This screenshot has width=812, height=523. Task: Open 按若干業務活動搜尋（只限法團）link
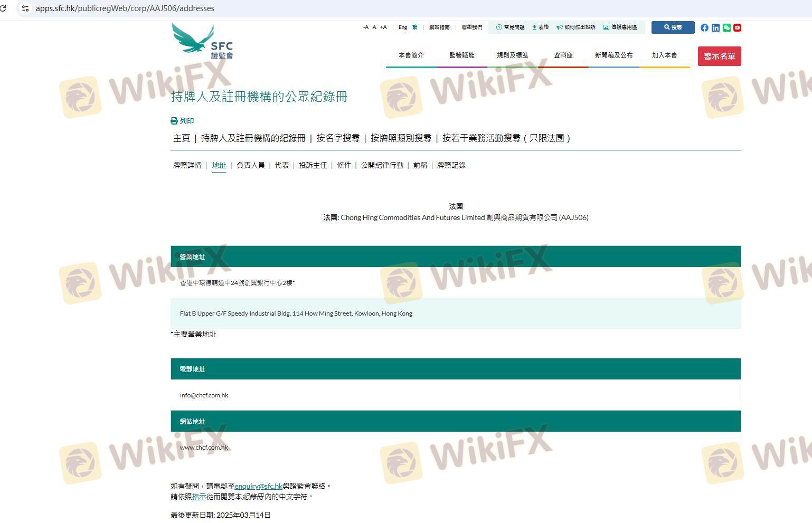coord(507,138)
